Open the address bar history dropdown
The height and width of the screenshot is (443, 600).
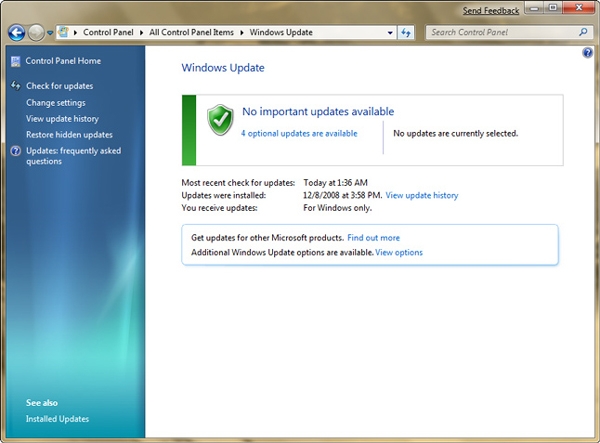pos(390,33)
